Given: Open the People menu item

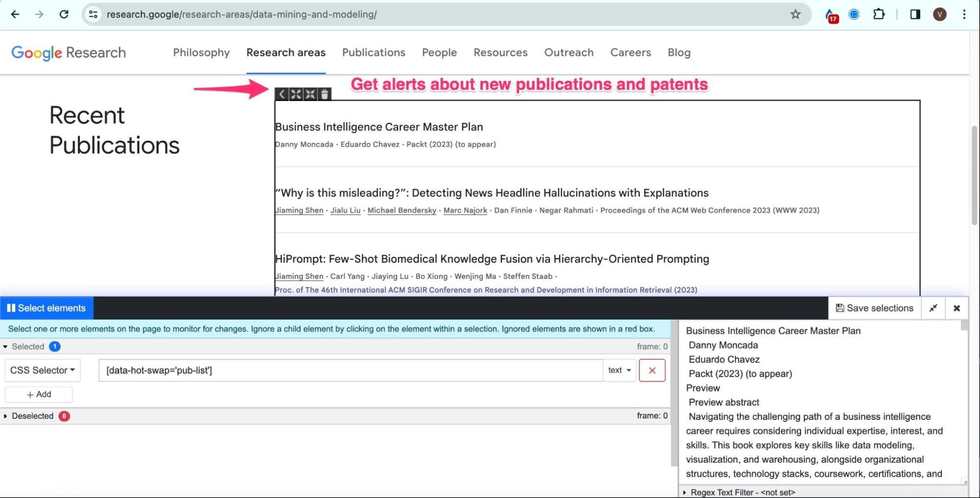Looking at the screenshot, I should tap(439, 52).
